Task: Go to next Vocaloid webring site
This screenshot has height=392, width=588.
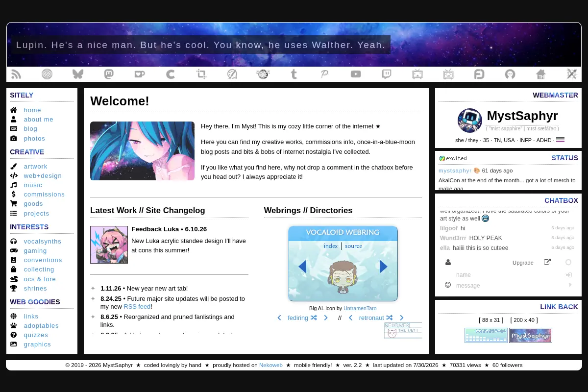Action: pos(384,267)
